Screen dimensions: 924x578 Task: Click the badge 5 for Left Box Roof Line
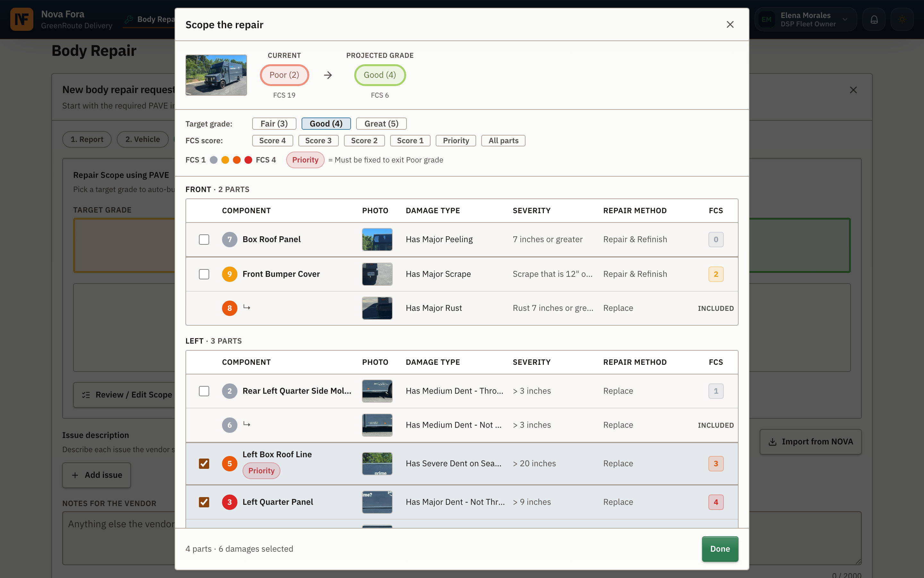coord(229,464)
